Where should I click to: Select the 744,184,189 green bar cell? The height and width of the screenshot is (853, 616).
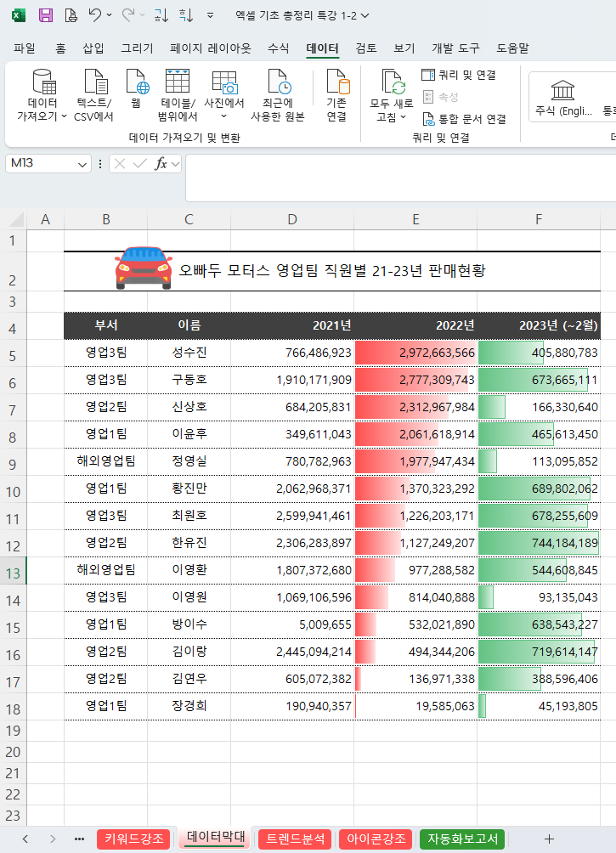539,543
